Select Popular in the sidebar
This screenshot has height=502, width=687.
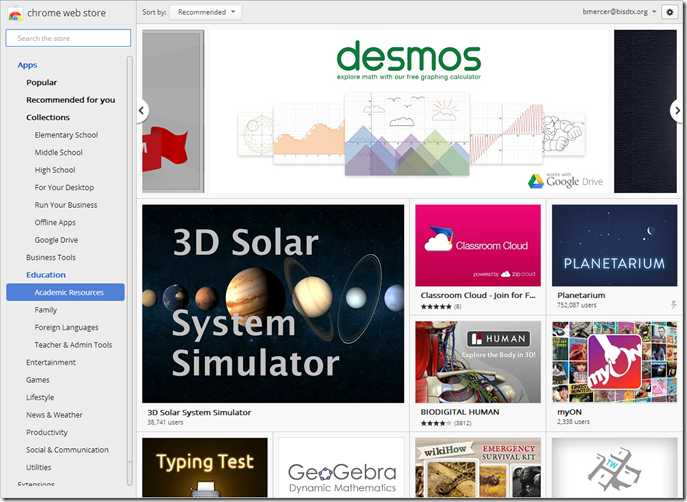[42, 82]
